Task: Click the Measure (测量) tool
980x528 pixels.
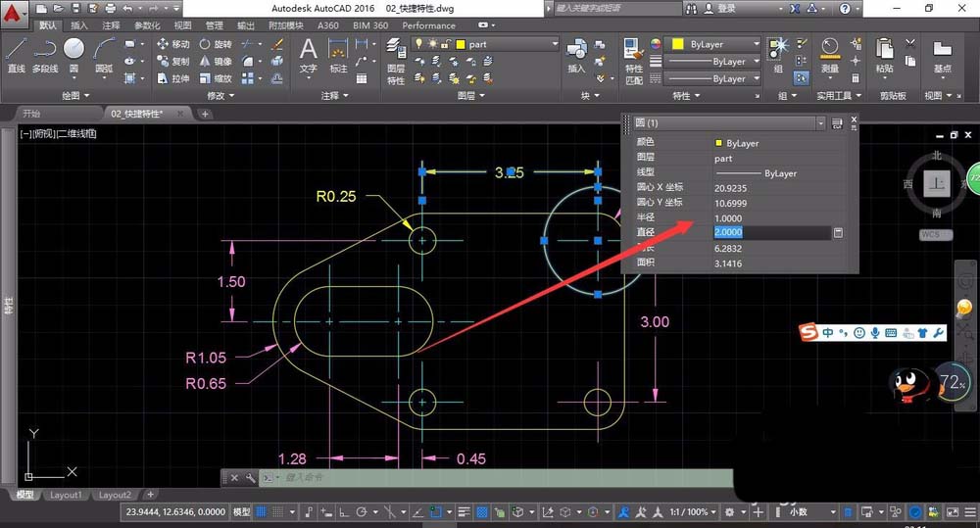Action: (x=830, y=56)
